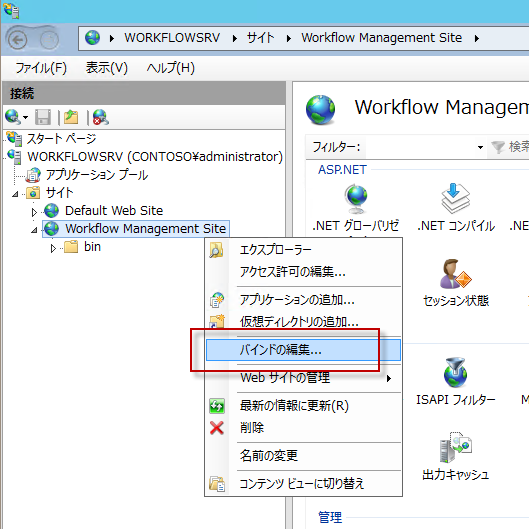Choose コンテンツ ビューに切り替え menu item
Viewport: 529px width, 529px height.
303,484
